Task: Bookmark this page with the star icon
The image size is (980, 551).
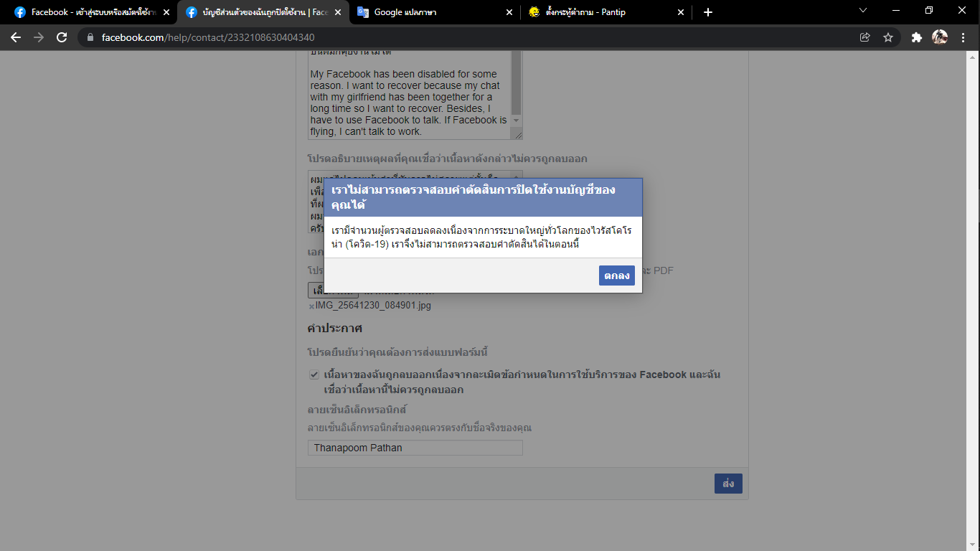Action: click(x=888, y=37)
